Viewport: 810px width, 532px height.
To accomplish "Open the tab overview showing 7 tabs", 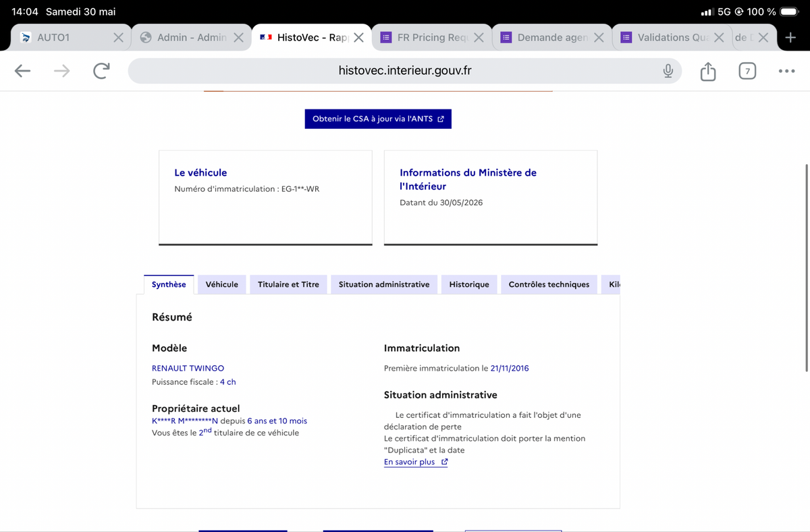I will pyautogui.click(x=747, y=71).
